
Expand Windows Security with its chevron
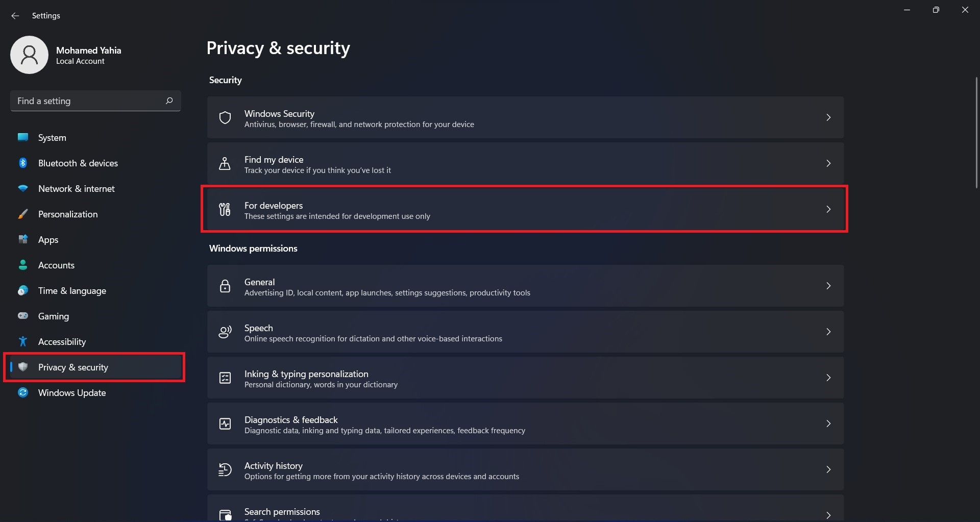[x=828, y=117]
